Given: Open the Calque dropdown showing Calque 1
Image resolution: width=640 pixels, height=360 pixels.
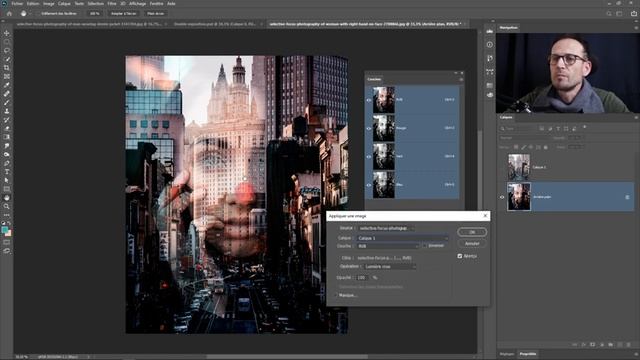Looking at the screenshot, I should click(x=403, y=238).
